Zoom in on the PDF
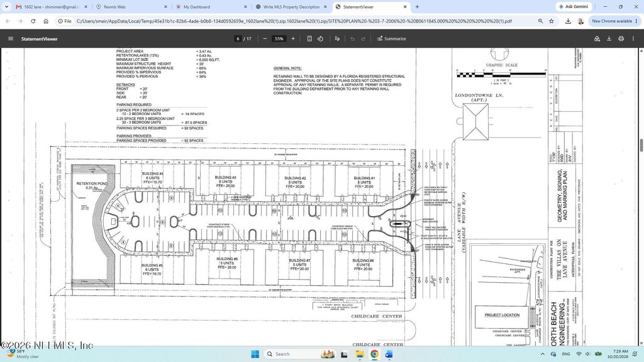This screenshot has height=362, width=644. (293, 38)
